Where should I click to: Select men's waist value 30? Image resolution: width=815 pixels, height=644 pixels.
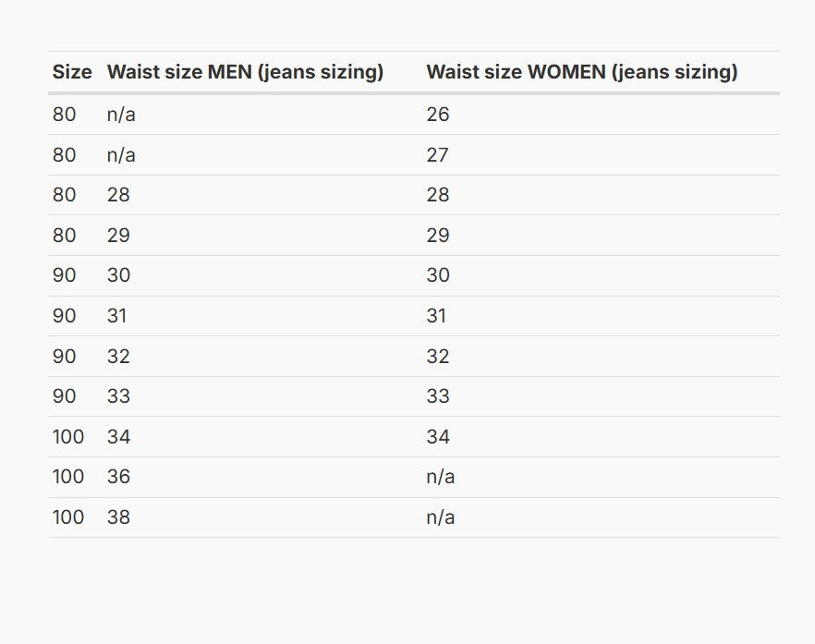point(118,275)
